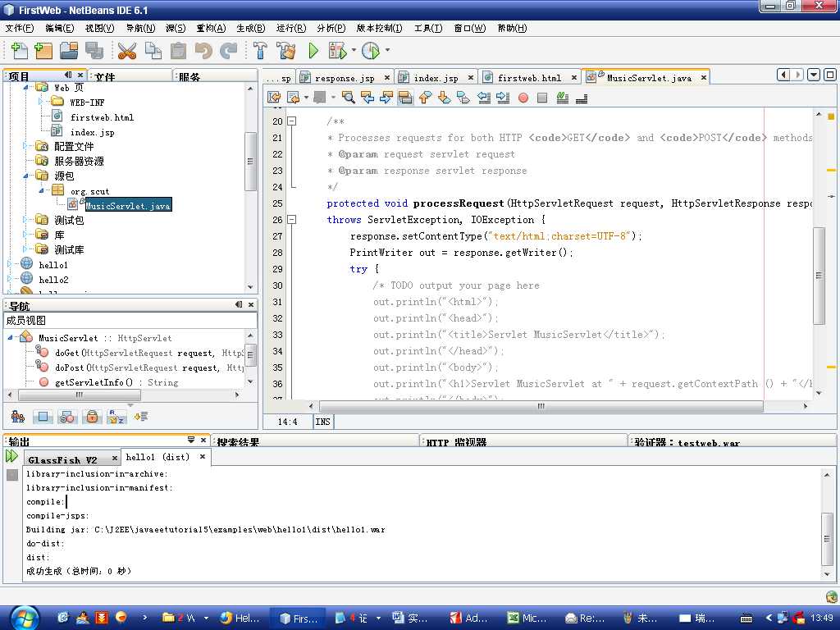Select firstweb.html in project tree
The width and height of the screenshot is (840, 630).
[102, 117]
